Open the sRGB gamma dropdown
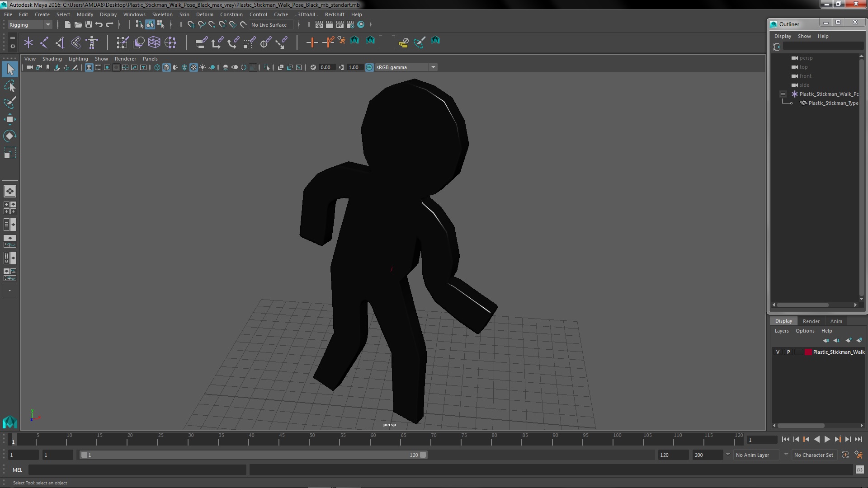 433,67
